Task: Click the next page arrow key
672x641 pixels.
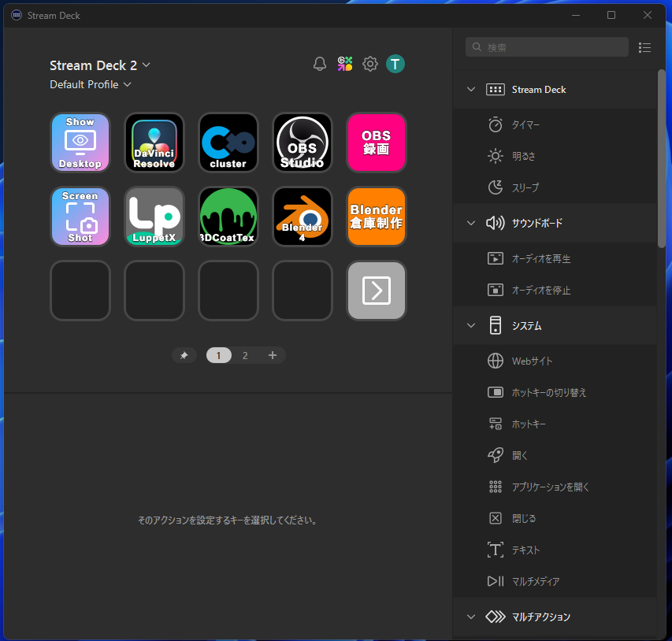Action: pos(377,291)
